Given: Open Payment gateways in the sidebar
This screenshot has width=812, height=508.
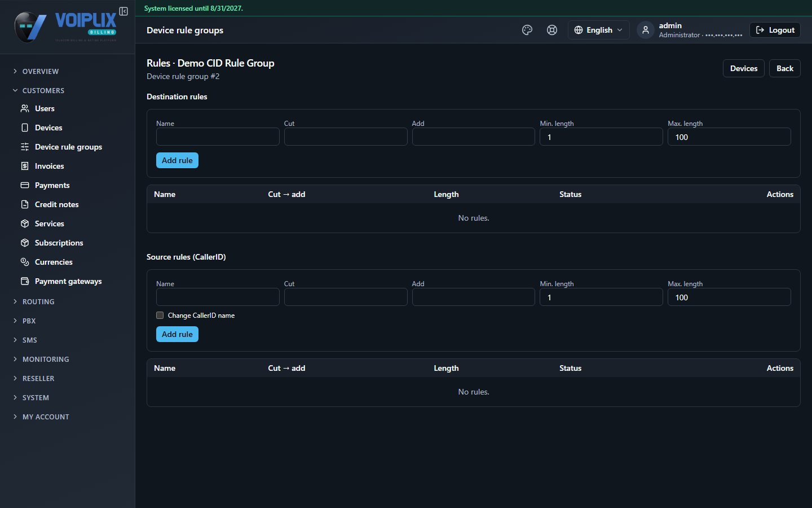Looking at the screenshot, I should [x=68, y=281].
